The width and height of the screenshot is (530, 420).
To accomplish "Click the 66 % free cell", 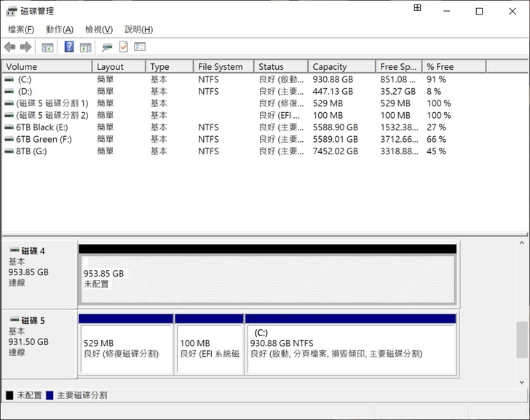I will [436, 139].
